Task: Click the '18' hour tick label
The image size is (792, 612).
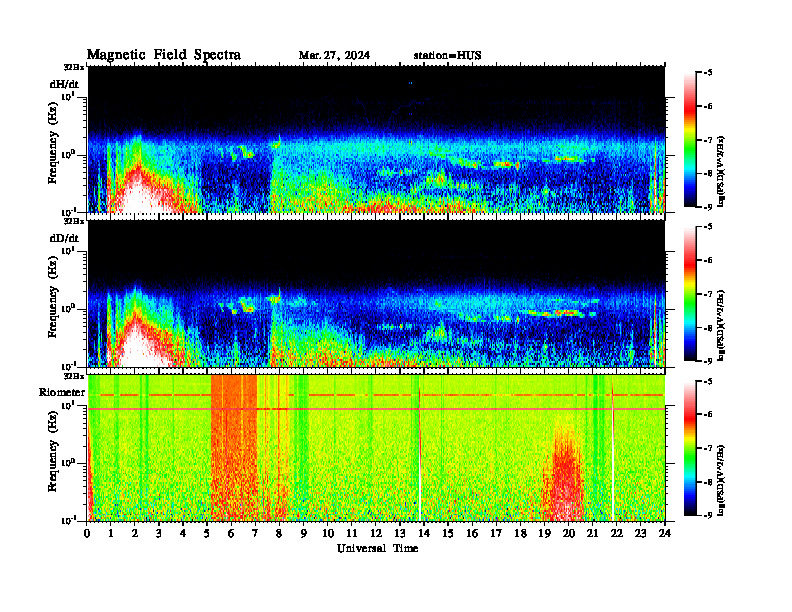Action: point(520,533)
